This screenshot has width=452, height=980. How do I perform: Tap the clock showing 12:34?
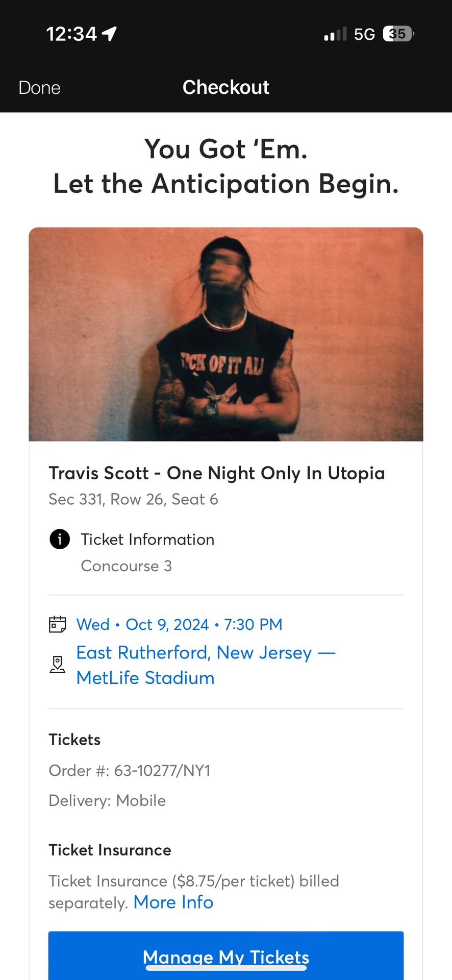[x=71, y=34]
